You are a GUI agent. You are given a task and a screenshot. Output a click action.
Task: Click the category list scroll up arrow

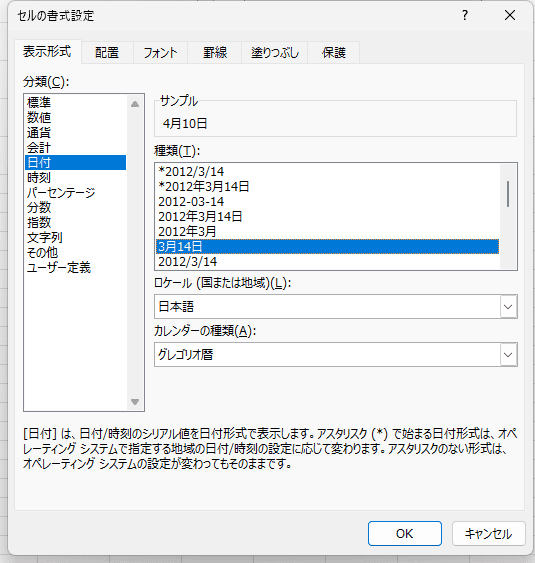pos(135,104)
